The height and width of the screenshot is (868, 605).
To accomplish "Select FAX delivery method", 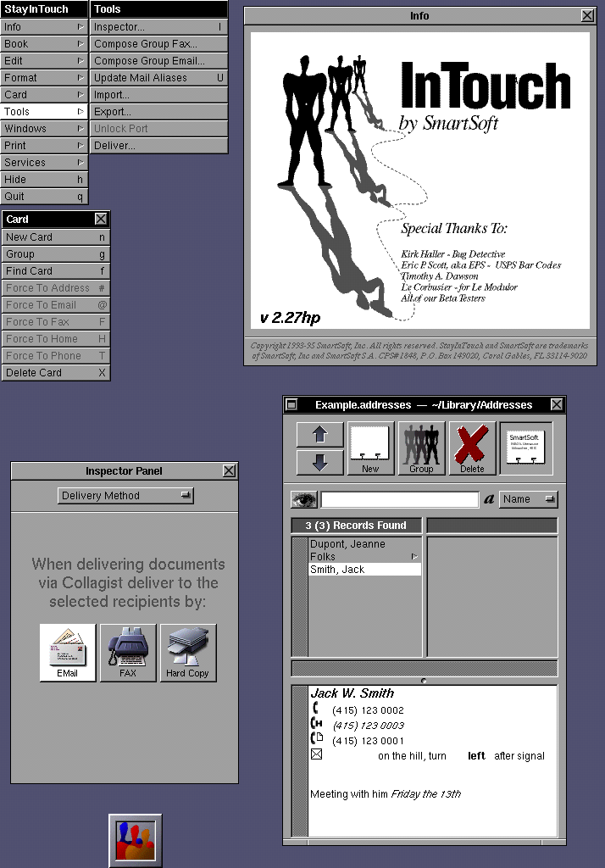I will (128, 653).
